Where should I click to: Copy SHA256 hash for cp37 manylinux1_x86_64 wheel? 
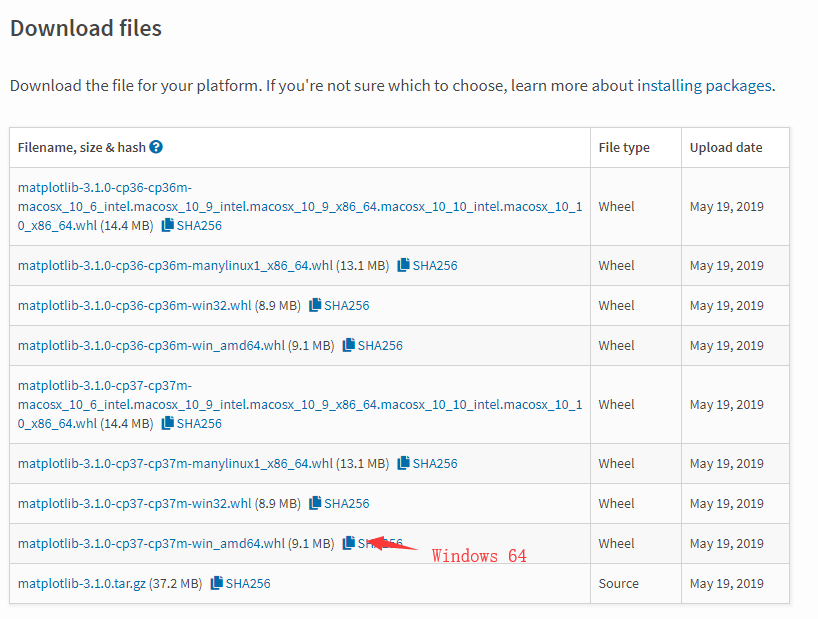(x=427, y=463)
